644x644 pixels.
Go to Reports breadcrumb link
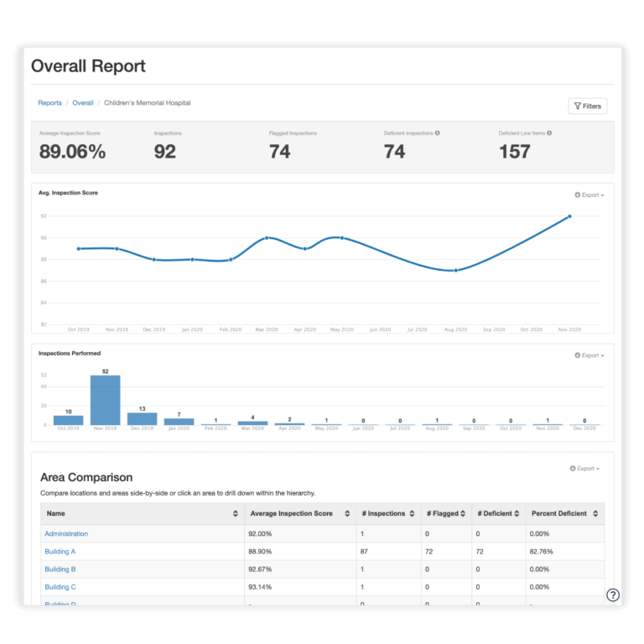tap(49, 103)
